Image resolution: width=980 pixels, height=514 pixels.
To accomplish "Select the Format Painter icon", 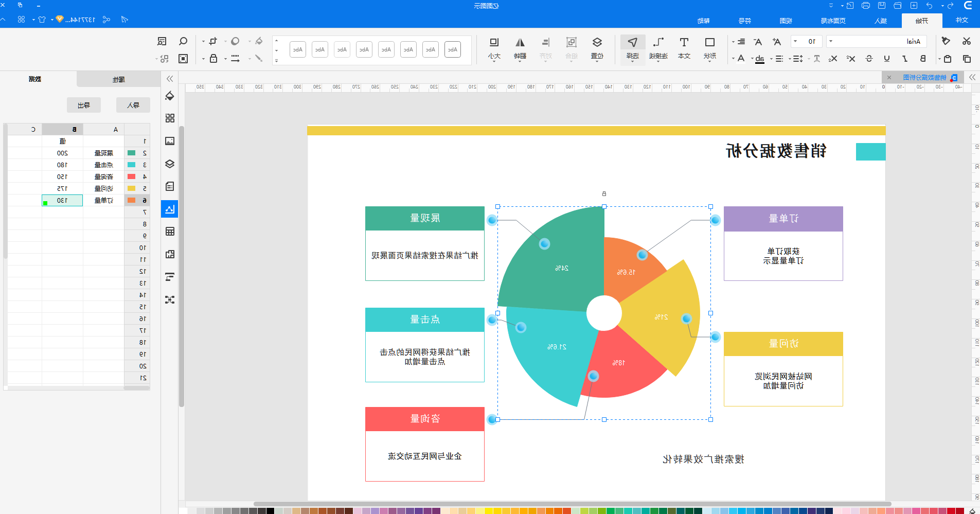I will tap(946, 41).
